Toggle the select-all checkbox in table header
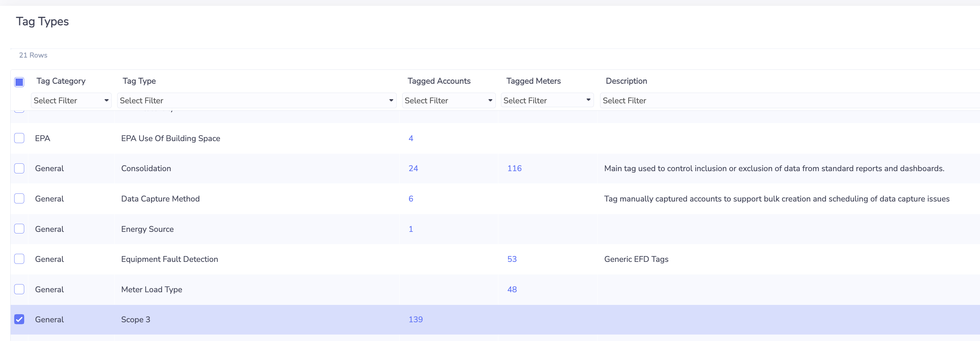 pyautogui.click(x=19, y=82)
